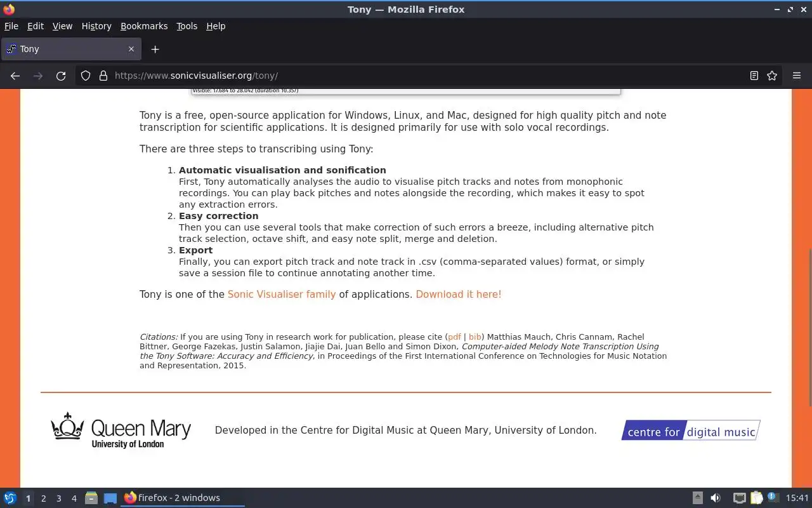Open the start menu icon in taskbar
The height and width of the screenshot is (508, 812).
tap(10, 498)
